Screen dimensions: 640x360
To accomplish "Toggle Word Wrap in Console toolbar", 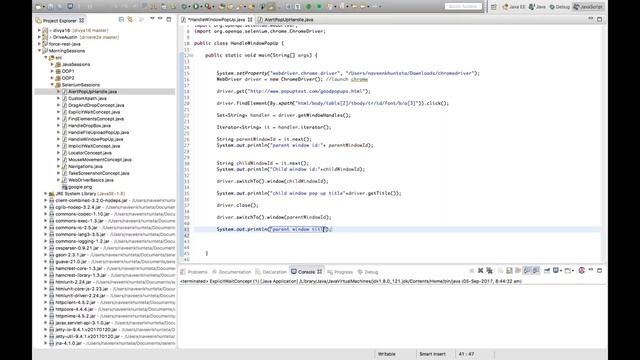I will [x=518, y=271].
